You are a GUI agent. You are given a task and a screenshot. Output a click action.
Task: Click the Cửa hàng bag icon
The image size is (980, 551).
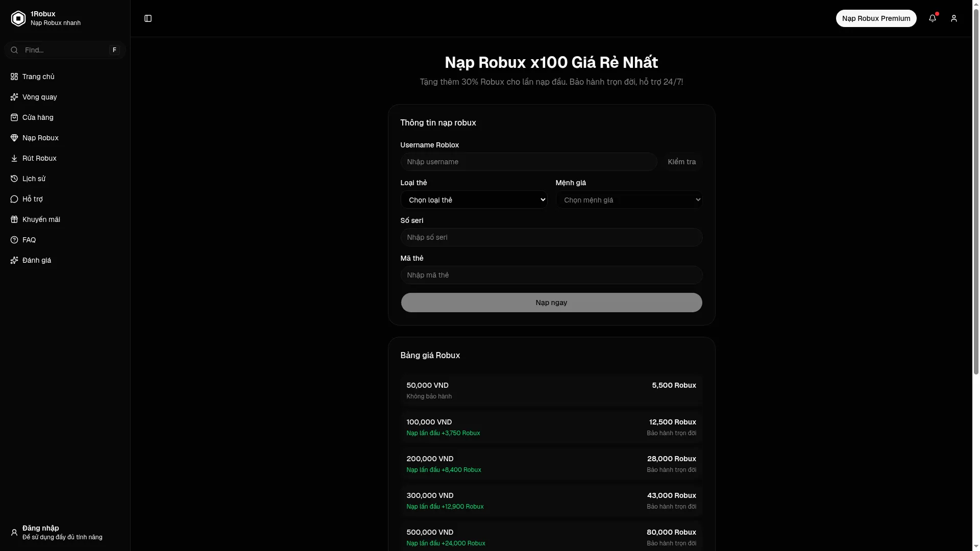click(x=14, y=117)
